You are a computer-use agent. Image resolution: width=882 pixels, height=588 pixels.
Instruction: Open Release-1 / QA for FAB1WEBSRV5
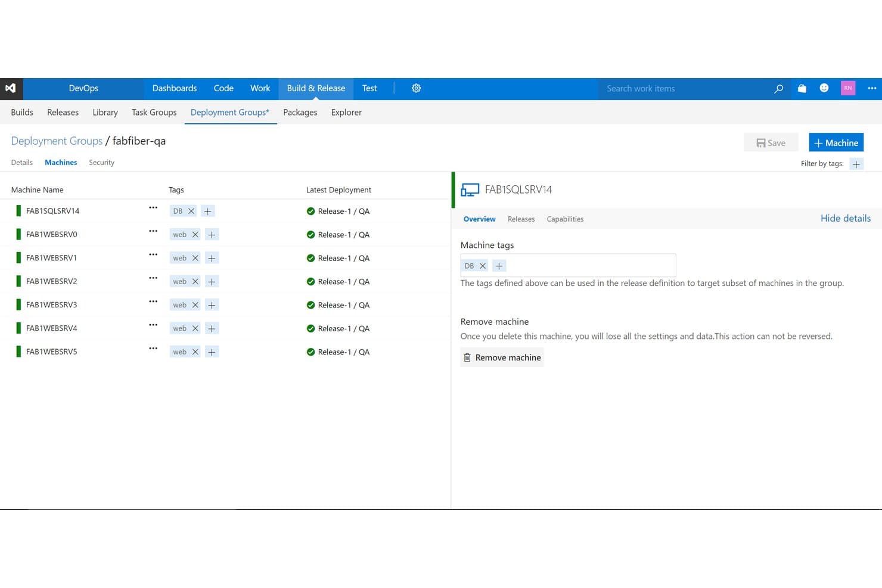344,352
